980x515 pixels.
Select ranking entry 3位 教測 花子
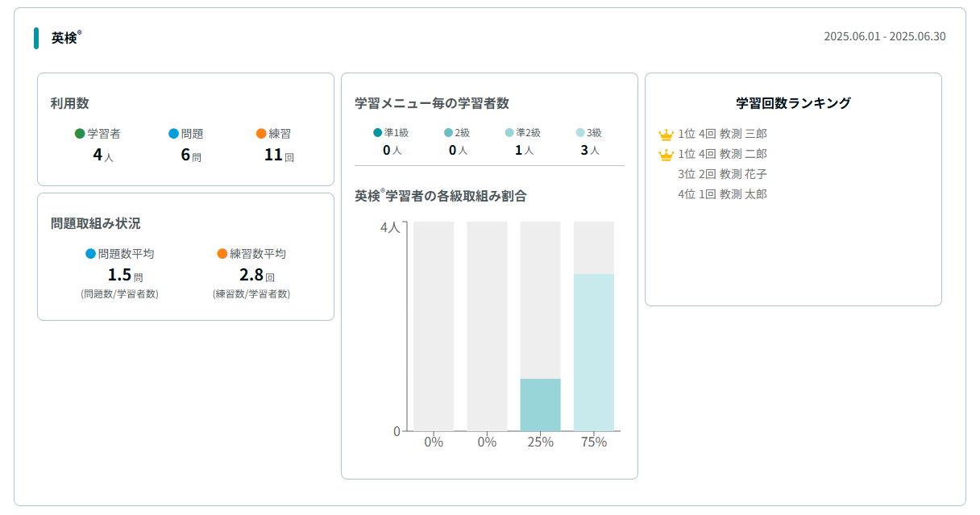pyautogui.click(x=722, y=174)
